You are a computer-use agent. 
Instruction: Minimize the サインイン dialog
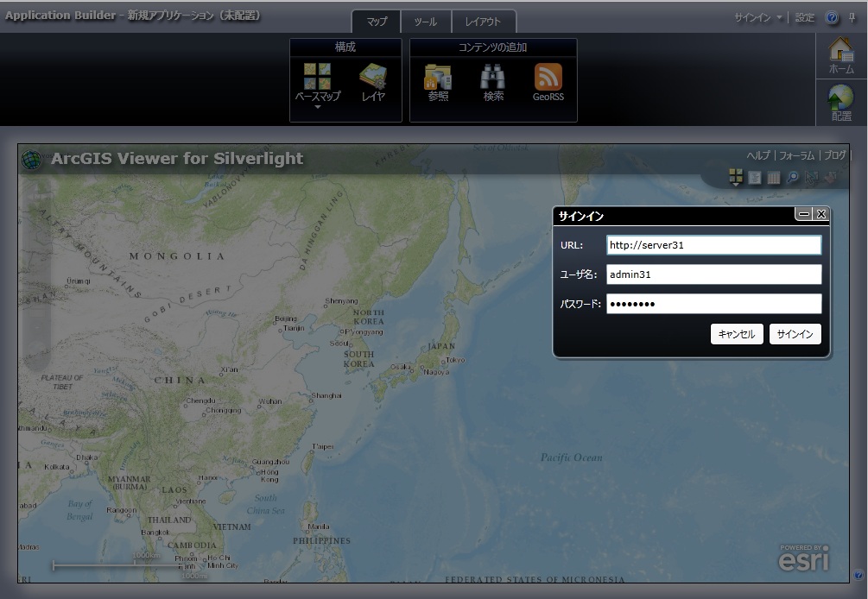804,214
